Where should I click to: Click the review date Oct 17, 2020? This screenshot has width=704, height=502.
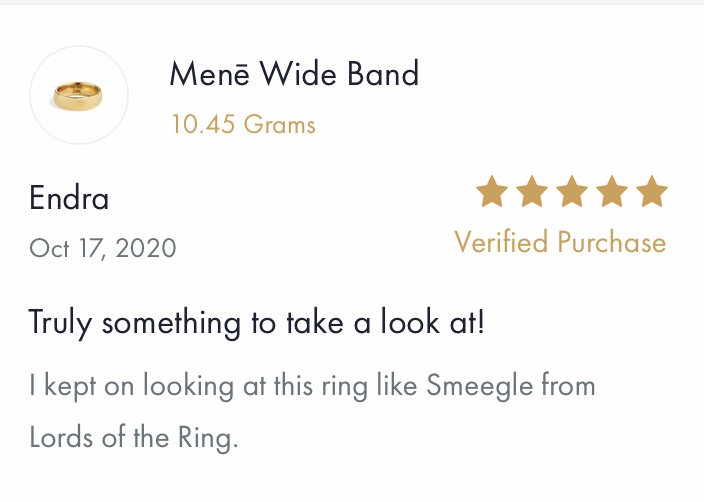tap(103, 248)
